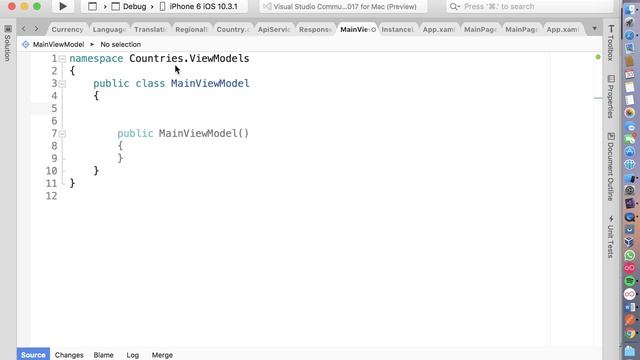This screenshot has height=360, width=640.
Task: Click the green status indicator dot
Action: (x=598, y=57)
